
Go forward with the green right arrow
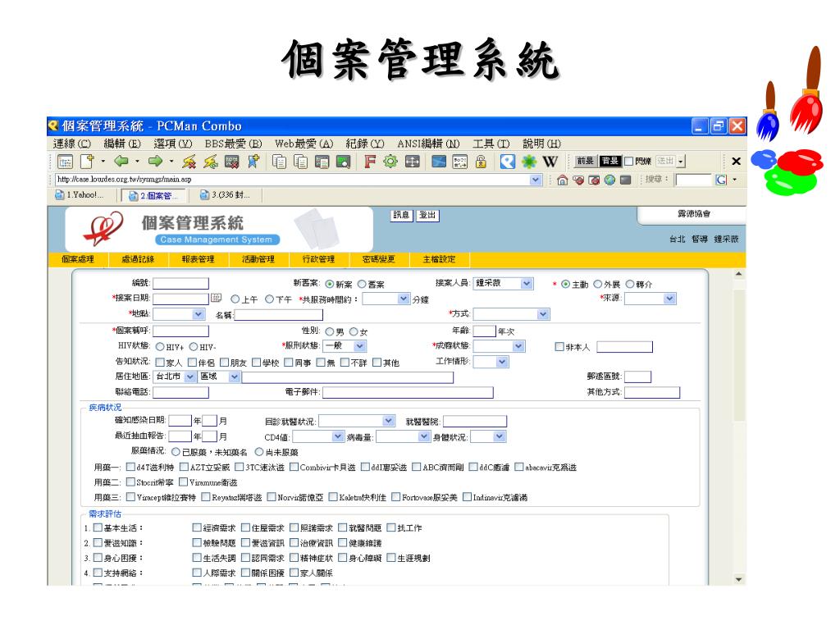coord(155,161)
